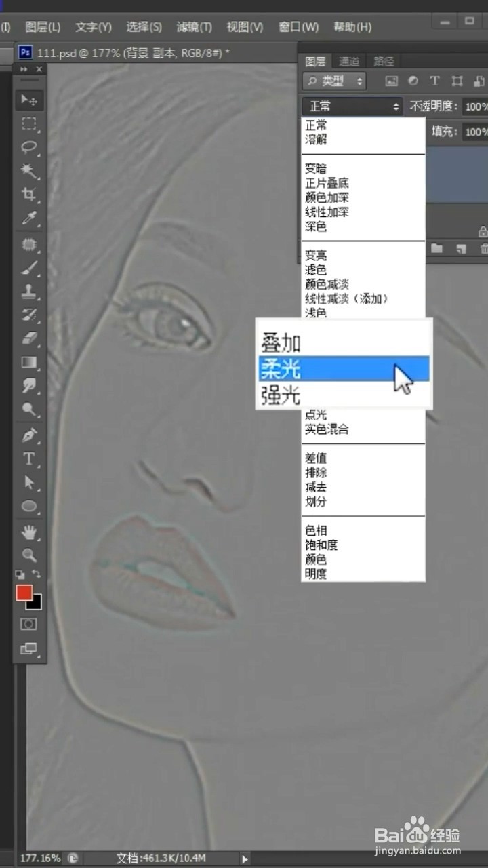
Task: Select the Spot Healing Brush tool
Action: (x=29, y=244)
